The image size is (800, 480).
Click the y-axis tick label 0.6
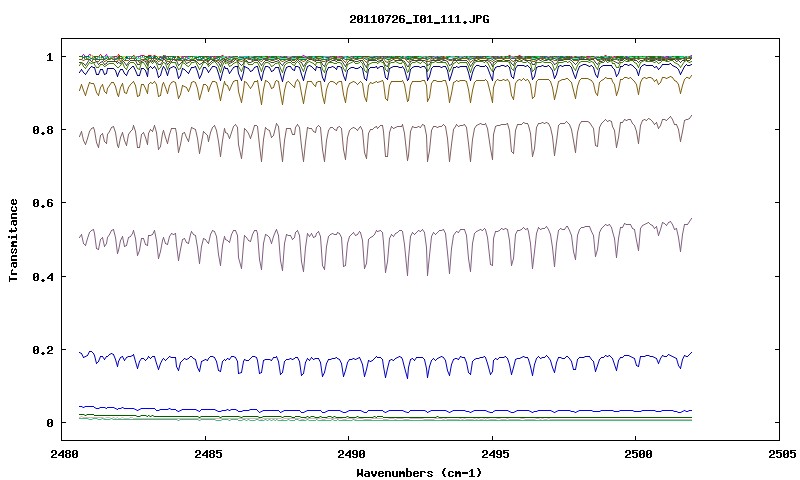click(43, 204)
